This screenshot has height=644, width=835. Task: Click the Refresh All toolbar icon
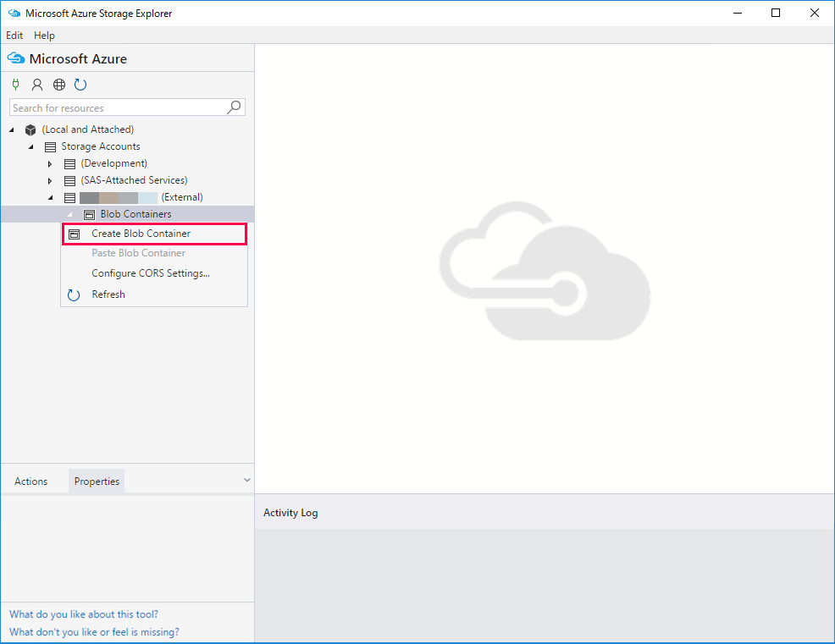(80, 84)
